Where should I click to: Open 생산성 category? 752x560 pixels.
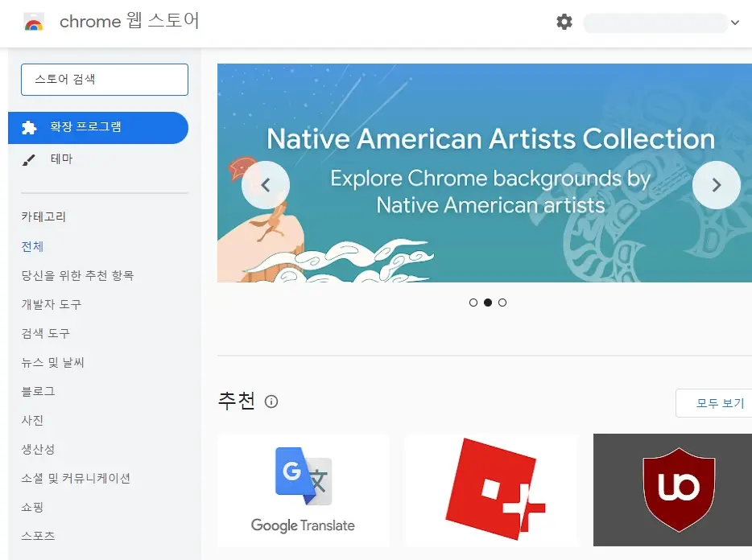[x=38, y=449]
